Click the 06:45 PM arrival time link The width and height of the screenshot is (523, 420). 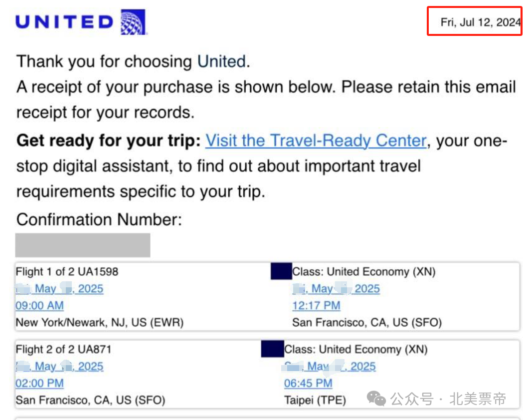click(x=308, y=383)
